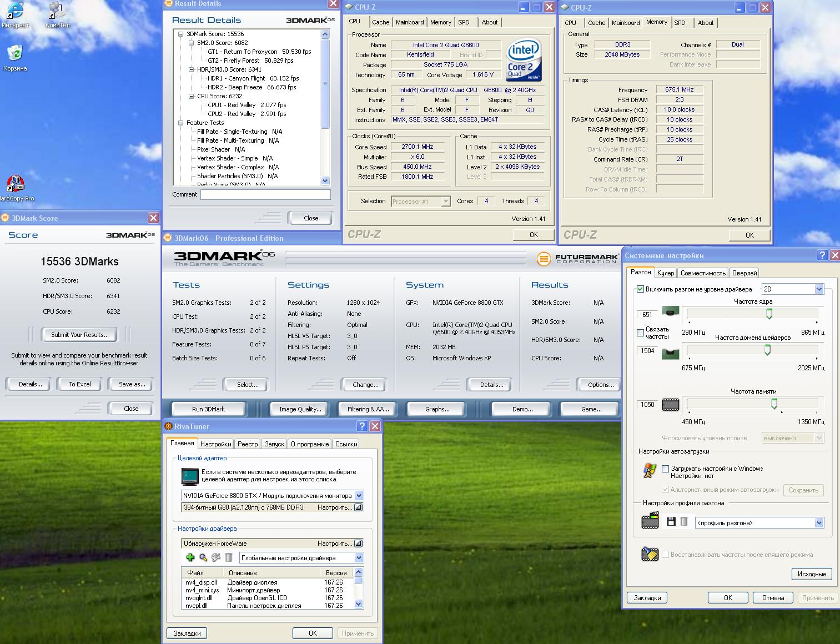
Task: Click To Excel button in 3DMark Score
Action: pyautogui.click(x=80, y=384)
